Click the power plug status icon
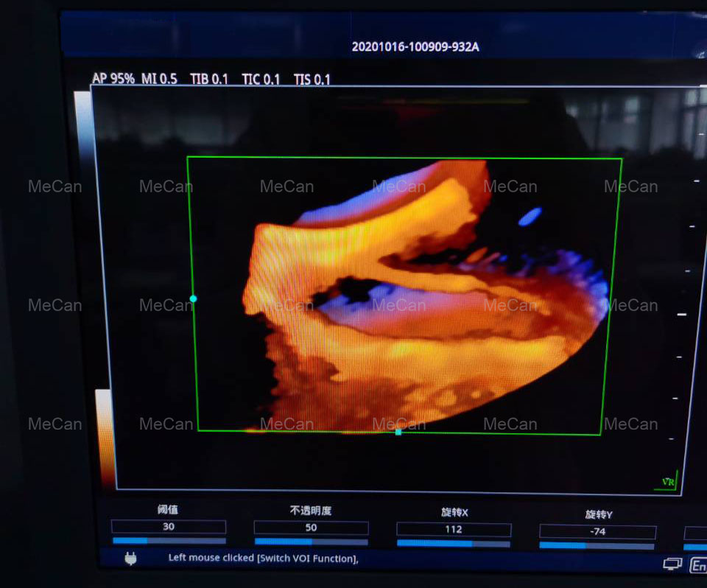 (131, 559)
